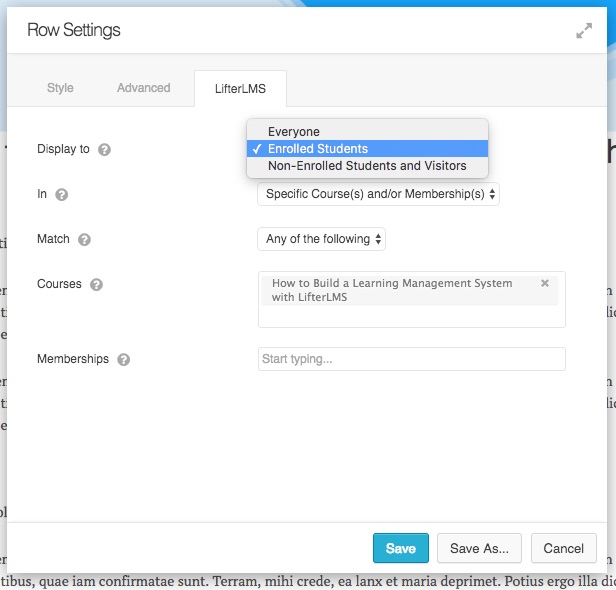This screenshot has width=616, height=590.
Task: Choose Everyone from the dropdown list
Action: pyautogui.click(x=367, y=132)
